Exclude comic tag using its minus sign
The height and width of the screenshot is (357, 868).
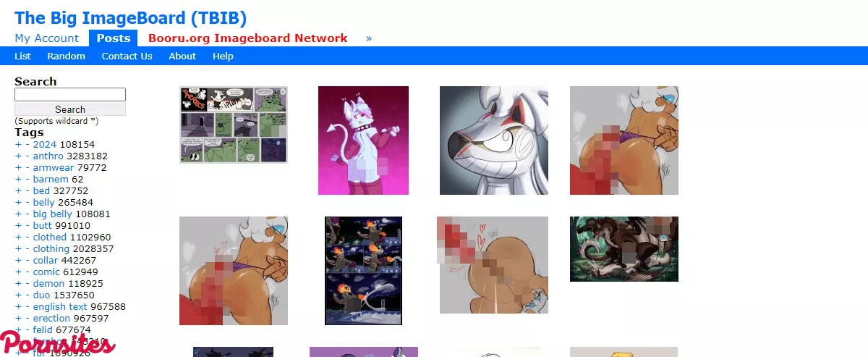pyautogui.click(x=27, y=272)
